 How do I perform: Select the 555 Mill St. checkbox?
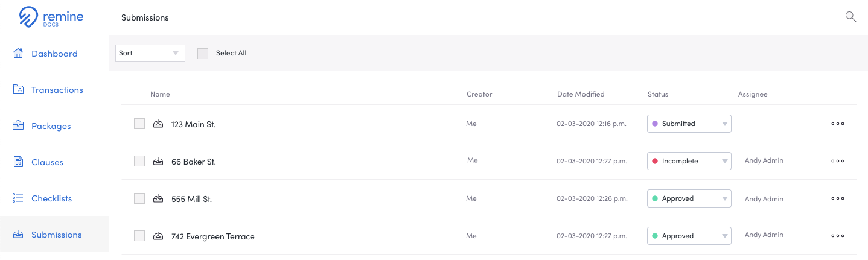coord(139,198)
